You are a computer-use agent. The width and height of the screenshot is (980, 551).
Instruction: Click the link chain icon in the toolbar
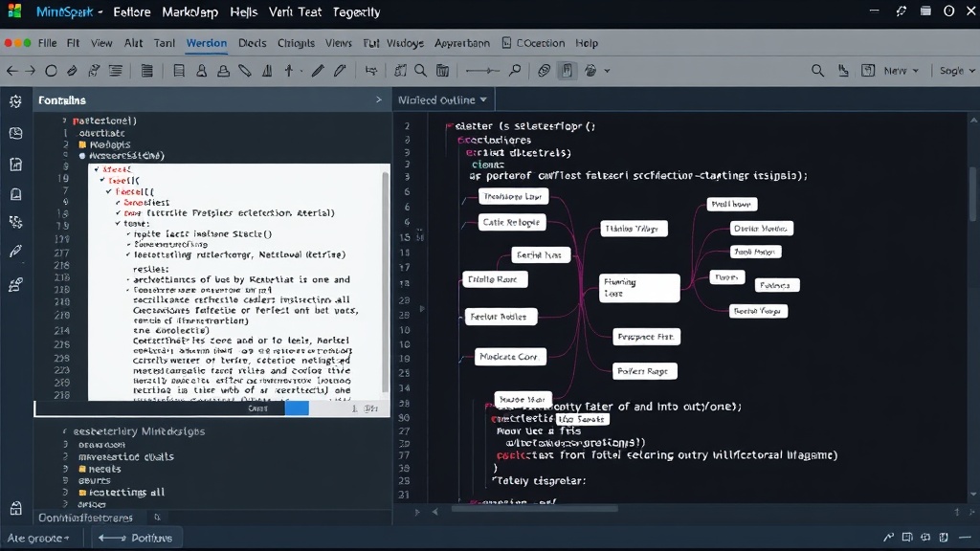coord(544,71)
